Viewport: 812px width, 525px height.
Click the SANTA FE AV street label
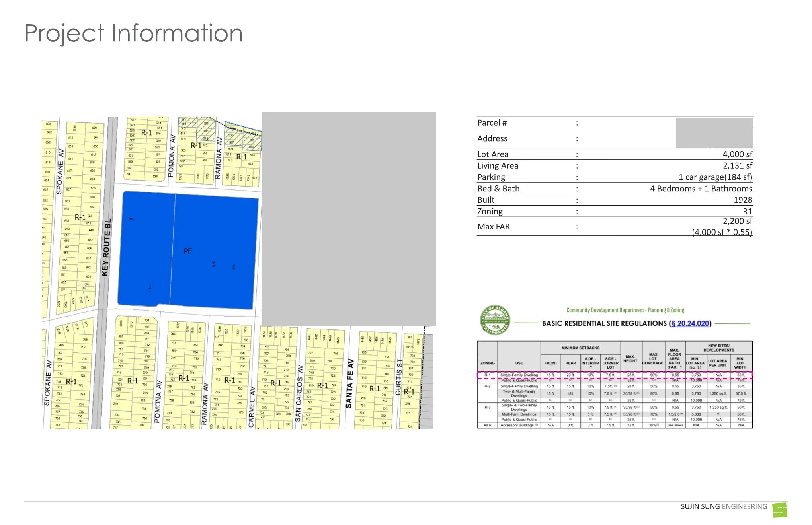[x=349, y=383]
